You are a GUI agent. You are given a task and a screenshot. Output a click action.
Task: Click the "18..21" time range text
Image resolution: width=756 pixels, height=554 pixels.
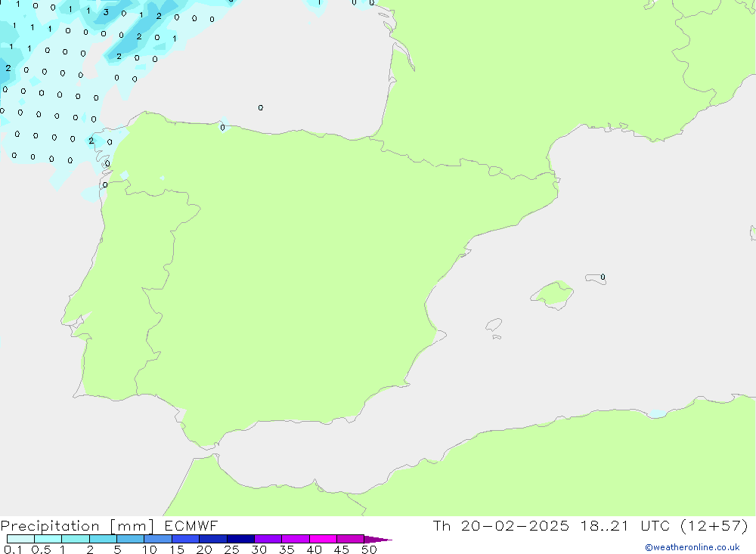[x=604, y=525]
